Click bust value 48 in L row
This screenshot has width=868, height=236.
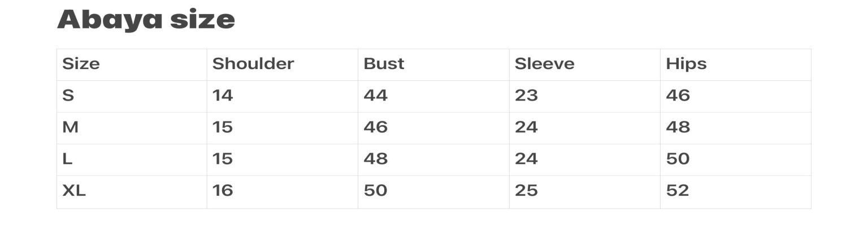point(375,159)
